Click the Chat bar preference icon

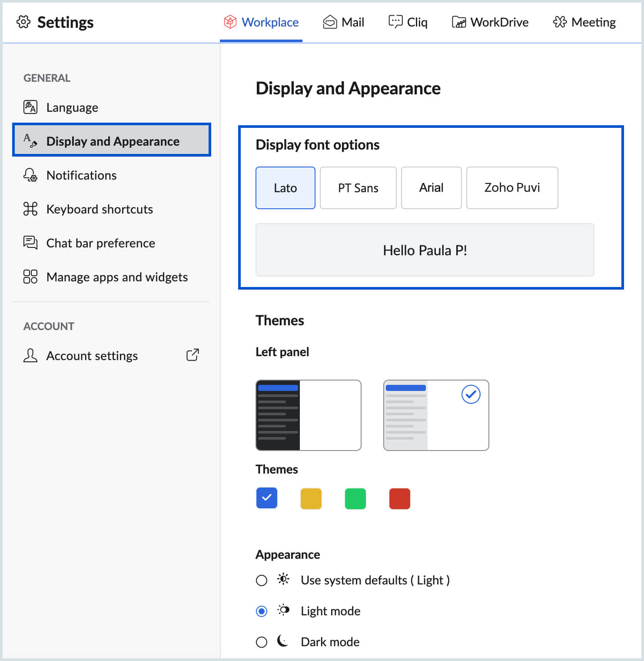(x=30, y=243)
